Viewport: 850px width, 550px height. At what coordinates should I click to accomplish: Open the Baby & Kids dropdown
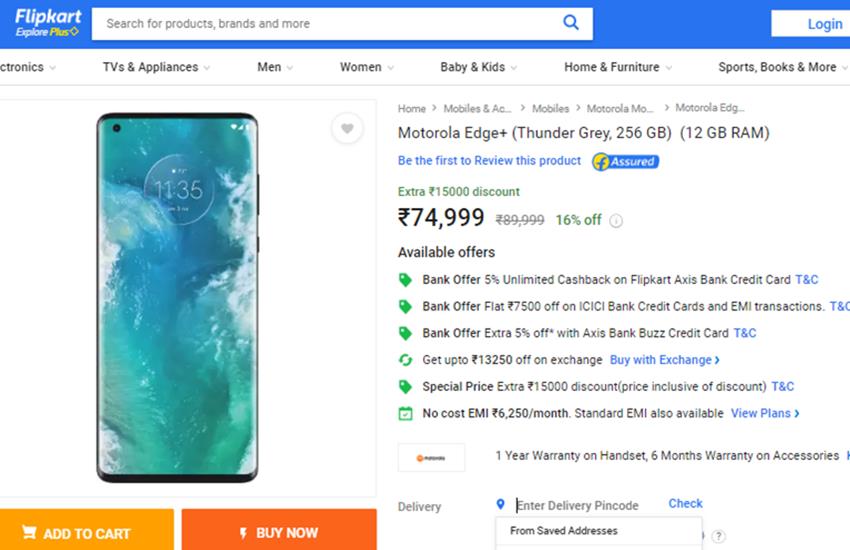[x=478, y=67]
